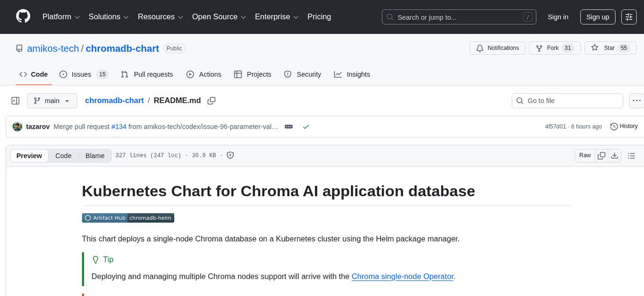Toggle the file tree side panel

click(x=16, y=100)
